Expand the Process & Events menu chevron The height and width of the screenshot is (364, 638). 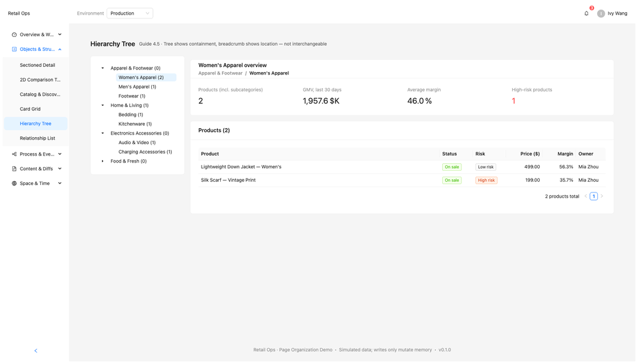point(60,154)
